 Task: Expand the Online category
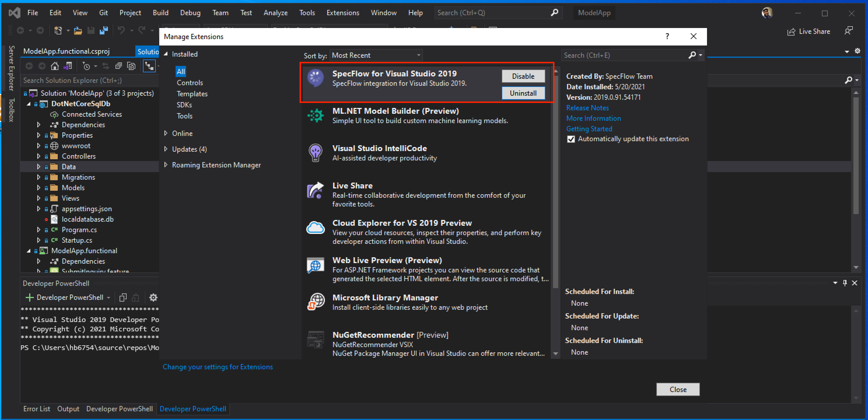(165, 133)
